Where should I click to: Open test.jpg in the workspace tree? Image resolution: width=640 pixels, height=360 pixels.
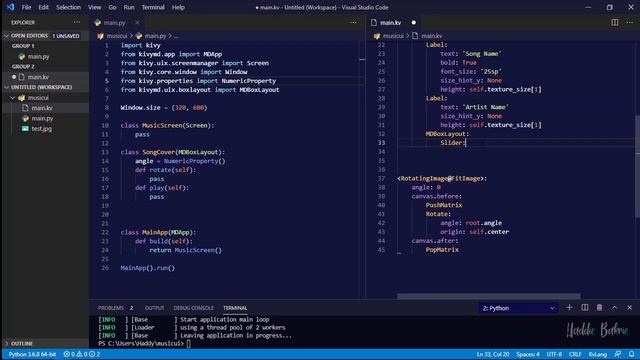click(42, 129)
